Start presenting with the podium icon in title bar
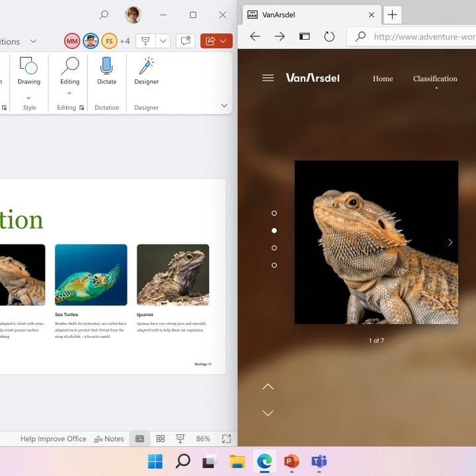This screenshot has height=476, width=476. coord(145,41)
